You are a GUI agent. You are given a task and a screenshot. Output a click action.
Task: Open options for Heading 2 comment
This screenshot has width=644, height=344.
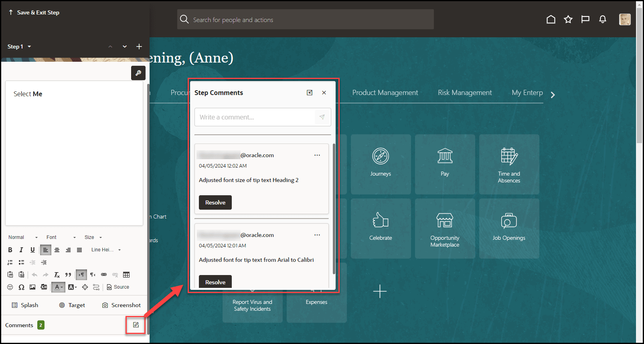317,155
